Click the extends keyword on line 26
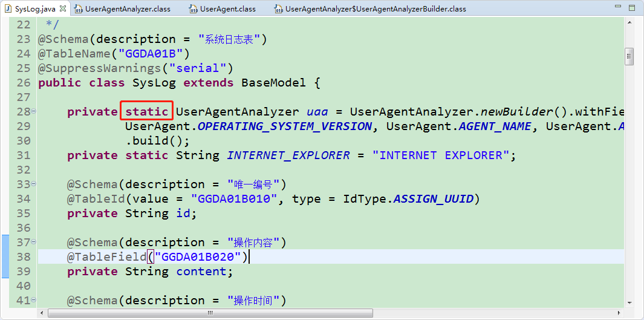This screenshot has width=644, height=320. click(x=209, y=82)
